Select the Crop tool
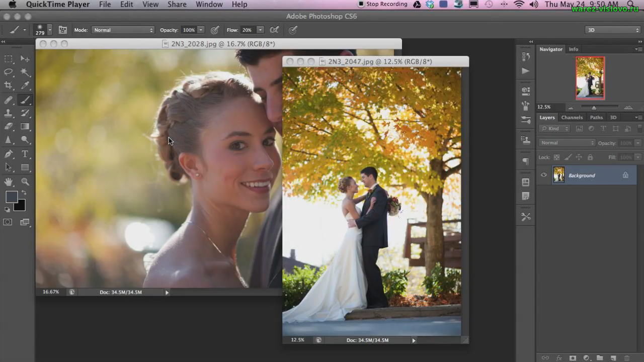 click(x=9, y=85)
